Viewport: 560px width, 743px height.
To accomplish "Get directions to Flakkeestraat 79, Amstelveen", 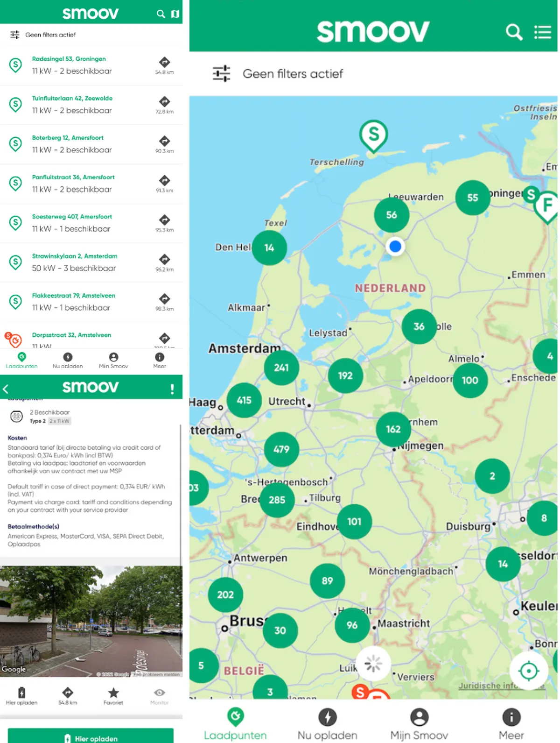I will (164, 299).
